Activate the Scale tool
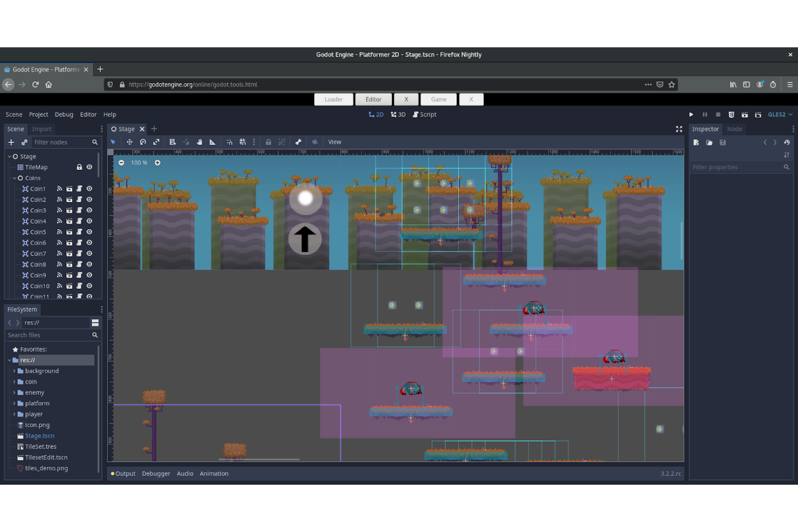The height and width of the screenshot is (532, 798). click(156, 141)
